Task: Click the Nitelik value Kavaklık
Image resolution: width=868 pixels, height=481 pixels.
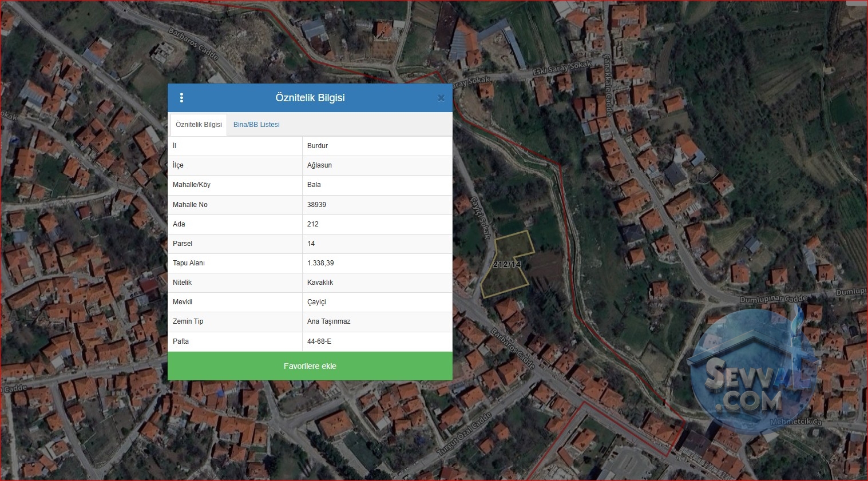Action: pyautogui.click(x=320, y=283)
